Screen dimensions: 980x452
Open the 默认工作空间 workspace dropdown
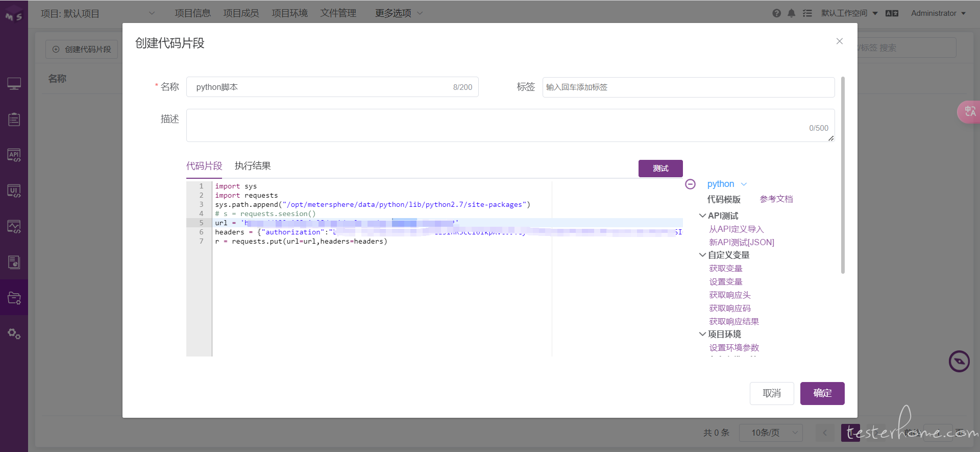(x=849, y=13)
